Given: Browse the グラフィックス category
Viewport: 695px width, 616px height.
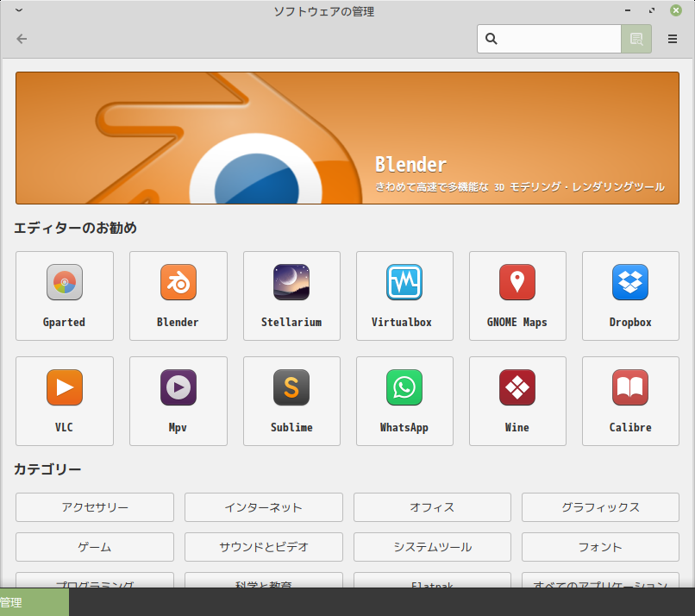Looking at the screenshot, I should pyautogui.click(x=601, y=507).
